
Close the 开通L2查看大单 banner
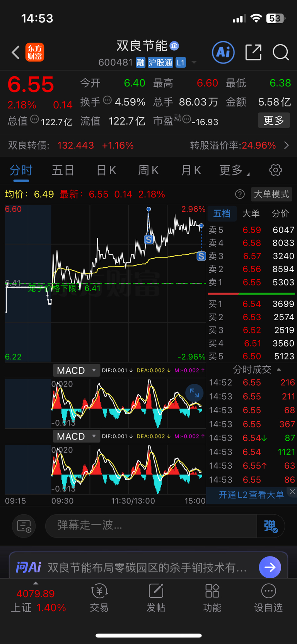click(293, 492)
